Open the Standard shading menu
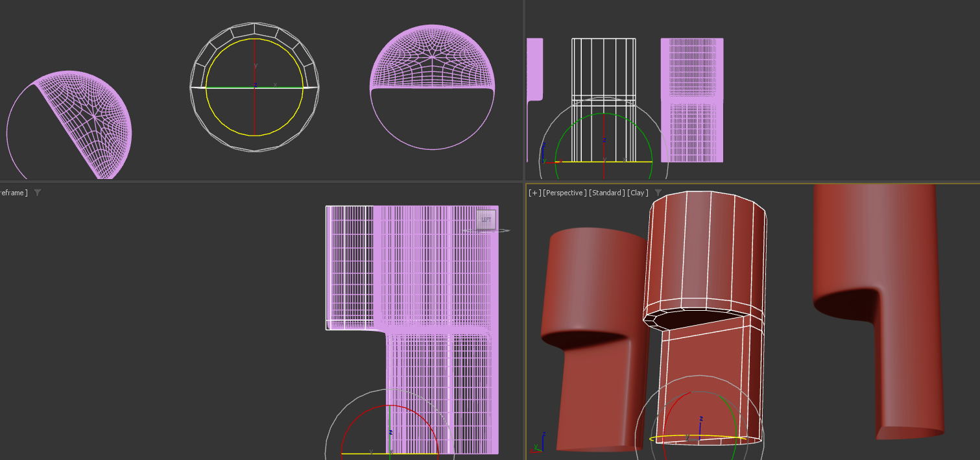 [x=606, y=193]
